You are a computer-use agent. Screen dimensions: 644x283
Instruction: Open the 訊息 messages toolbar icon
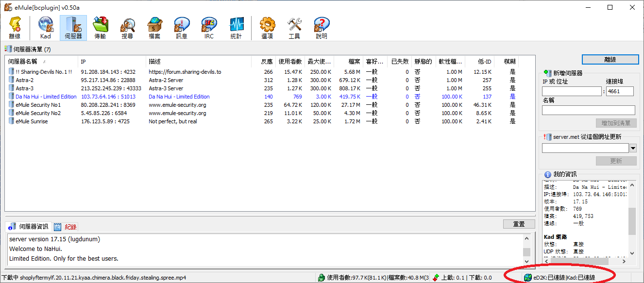tap(182, 28)
